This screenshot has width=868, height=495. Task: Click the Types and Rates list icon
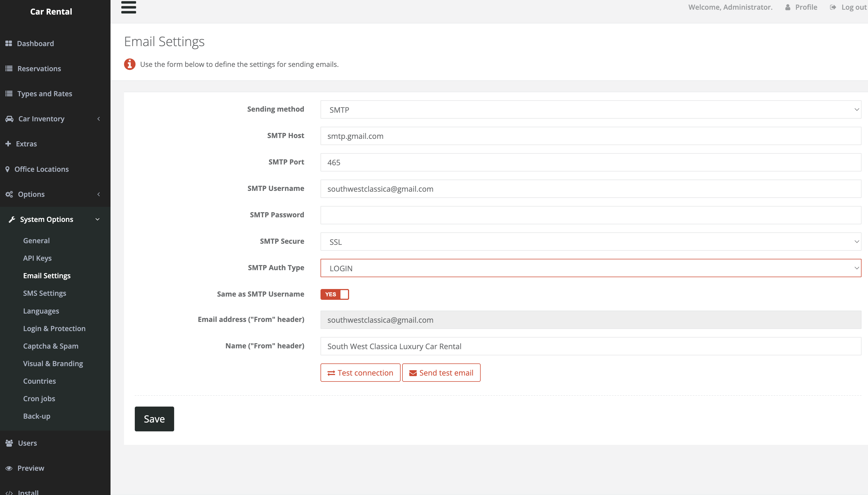point(9,94)
